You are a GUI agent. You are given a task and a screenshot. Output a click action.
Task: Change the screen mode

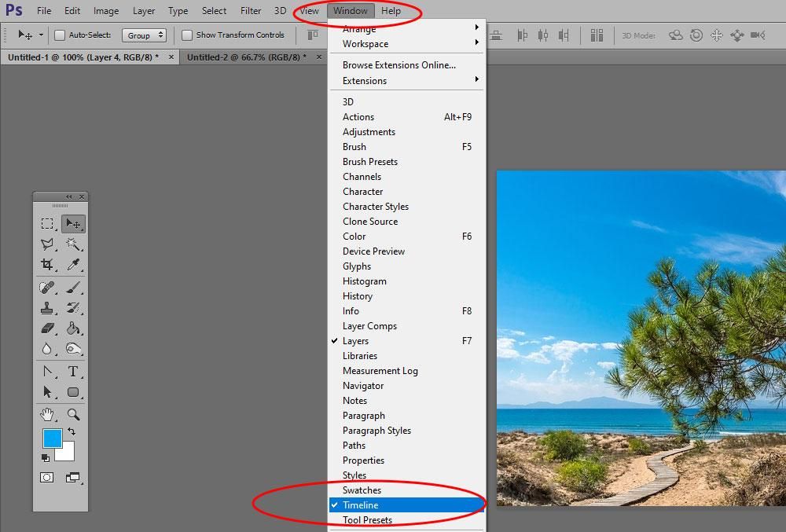(72, 478)
